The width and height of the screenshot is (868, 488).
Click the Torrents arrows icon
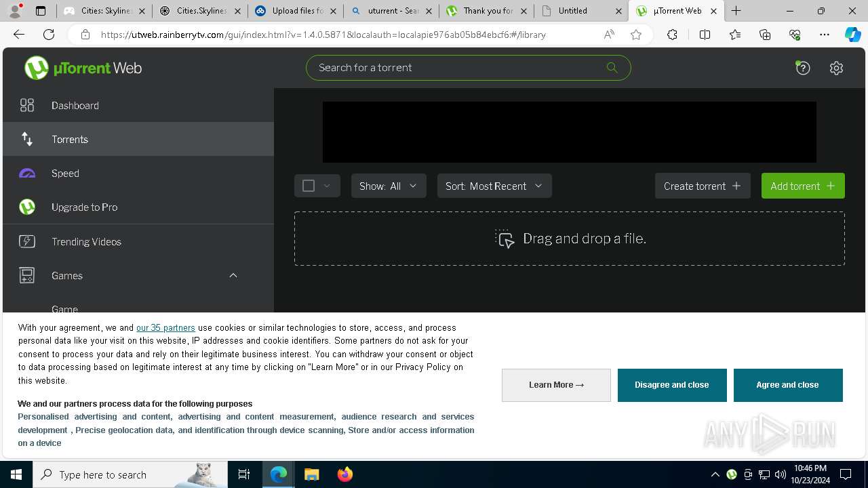pyautogui.click(x=27, y=139)
